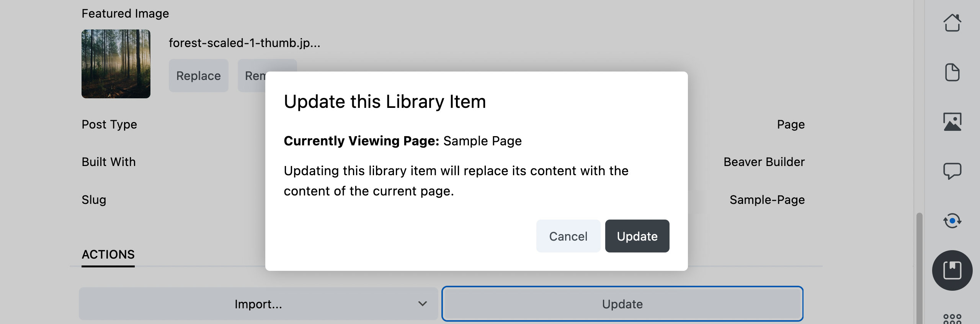Screen dimensions: 980x324
Task: Switch to the ACTIONS tab
Action: [x=108, y=254]
